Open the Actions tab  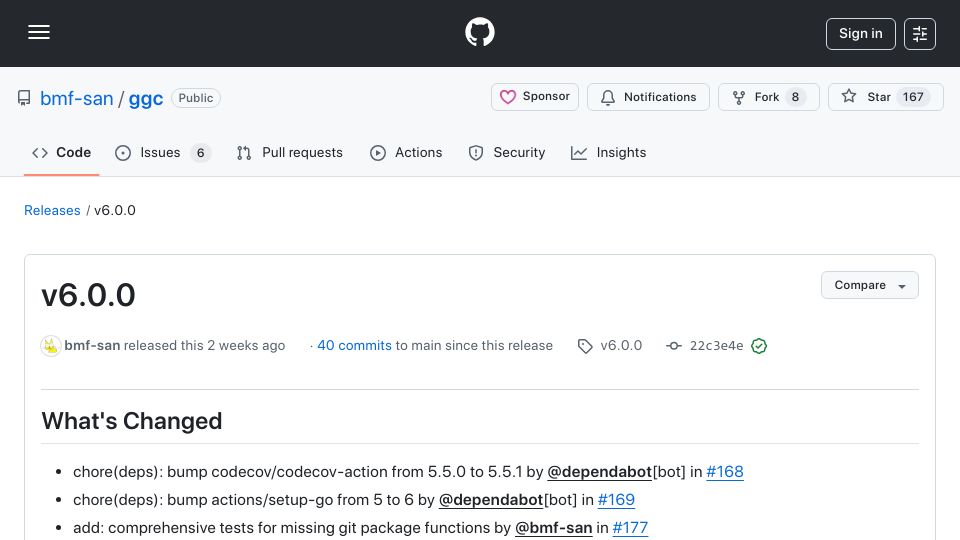pos(406,152)
